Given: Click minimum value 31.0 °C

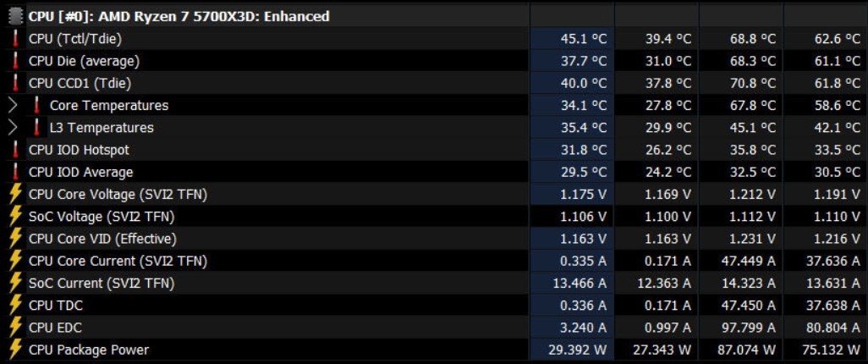Looking at the screenshot, I should click(x=668, y=61).
